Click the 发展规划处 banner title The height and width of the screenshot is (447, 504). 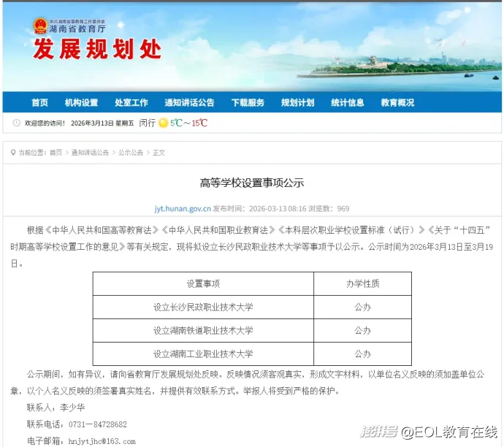pyautogui.click(x=96, y=51)
